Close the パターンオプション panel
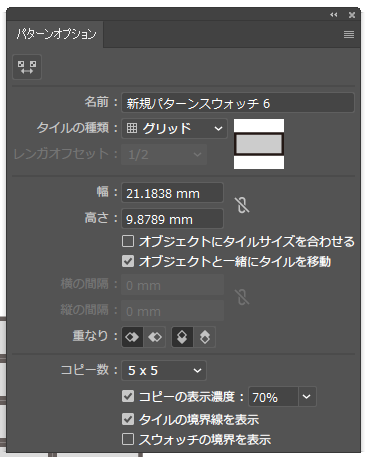367x457 pixels. click(x=352, y=15)
